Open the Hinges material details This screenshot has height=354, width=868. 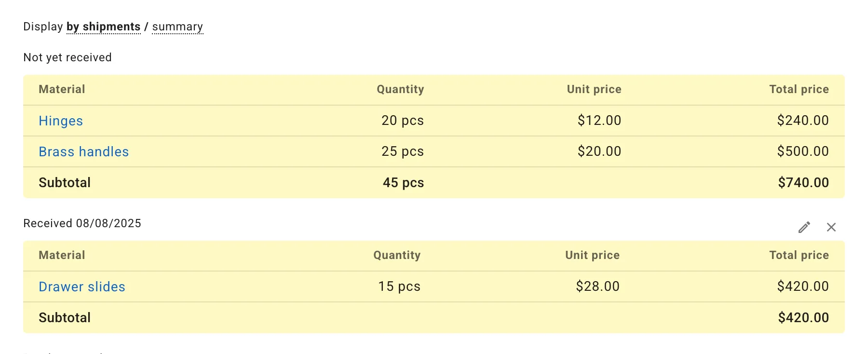[x=60, y=121]
